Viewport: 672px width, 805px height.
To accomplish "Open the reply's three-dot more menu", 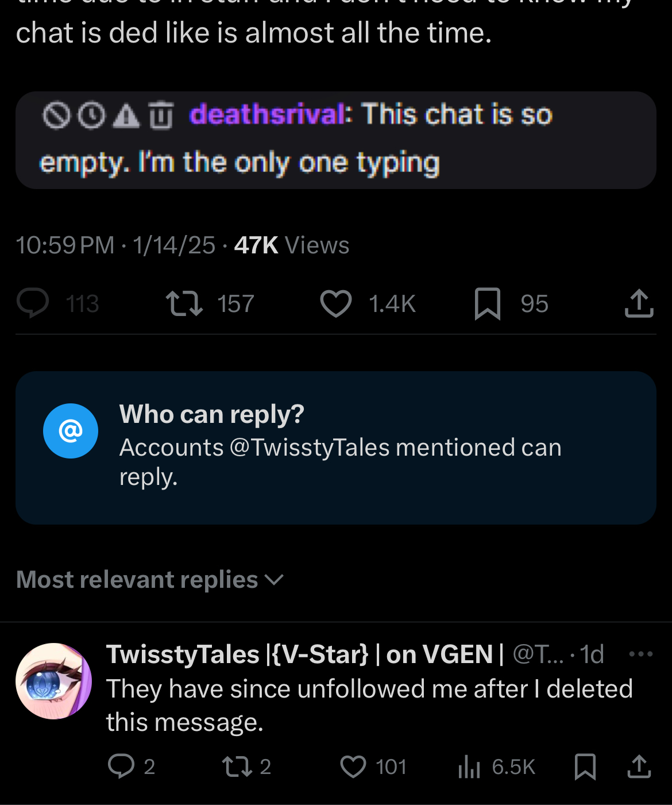I will click(641, 654).
